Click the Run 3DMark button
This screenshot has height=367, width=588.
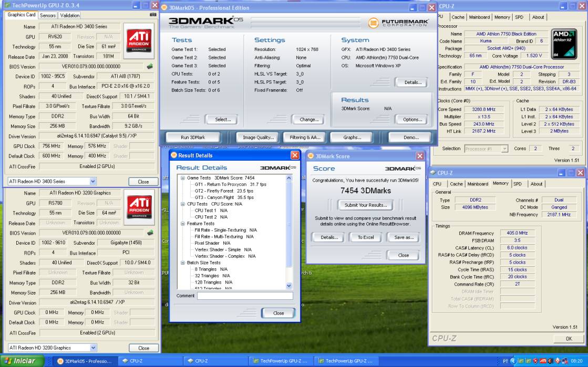(x=193, y=138)
